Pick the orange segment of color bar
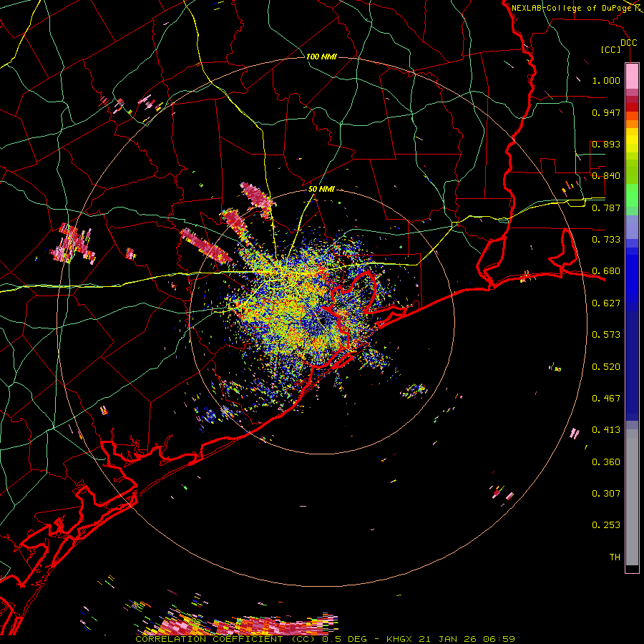Viewport: 644px width, 644px height. tap(632, 124)
